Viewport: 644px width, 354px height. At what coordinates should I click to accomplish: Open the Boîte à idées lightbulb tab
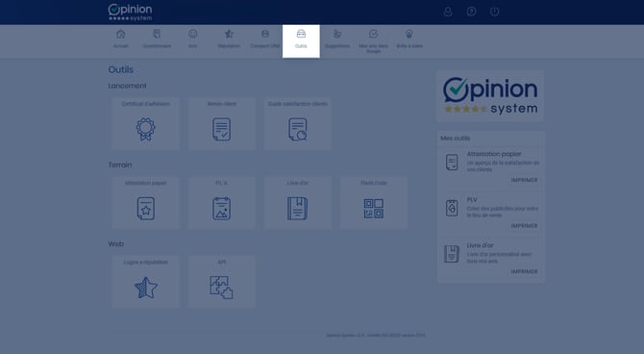(x=409, y=39)
